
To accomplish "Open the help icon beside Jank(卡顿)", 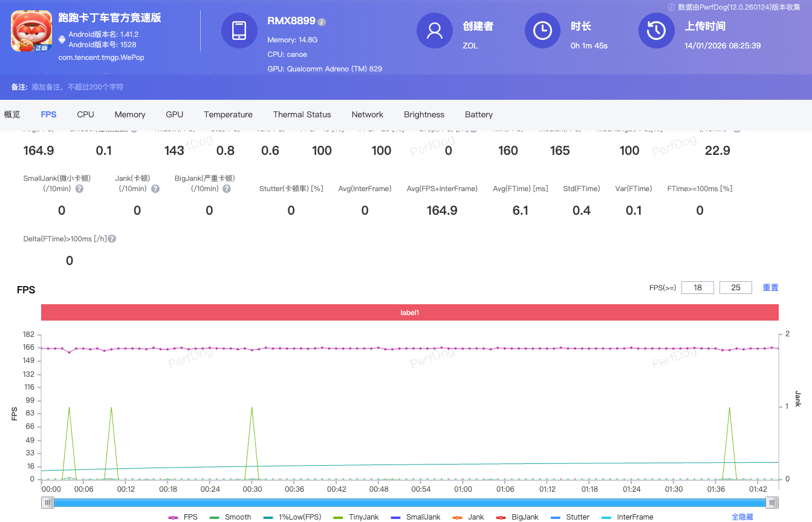I will pos(155,188).
